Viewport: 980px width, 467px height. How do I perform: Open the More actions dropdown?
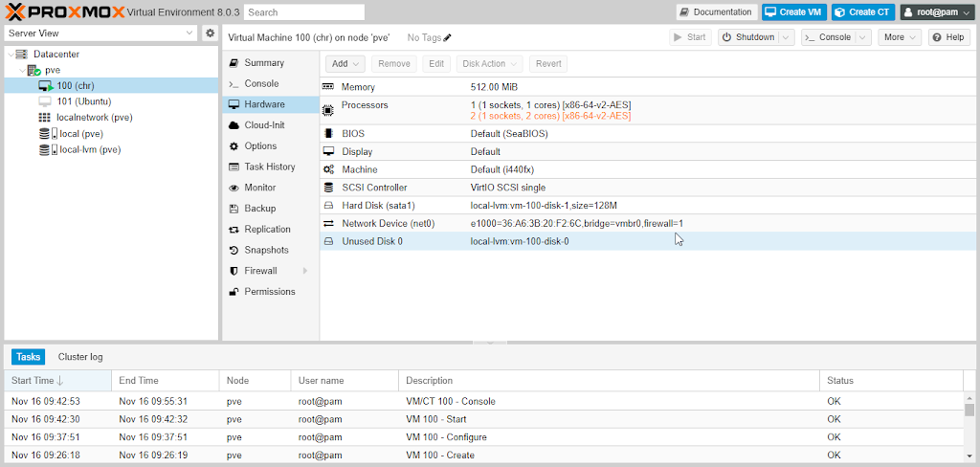[900, 37]
